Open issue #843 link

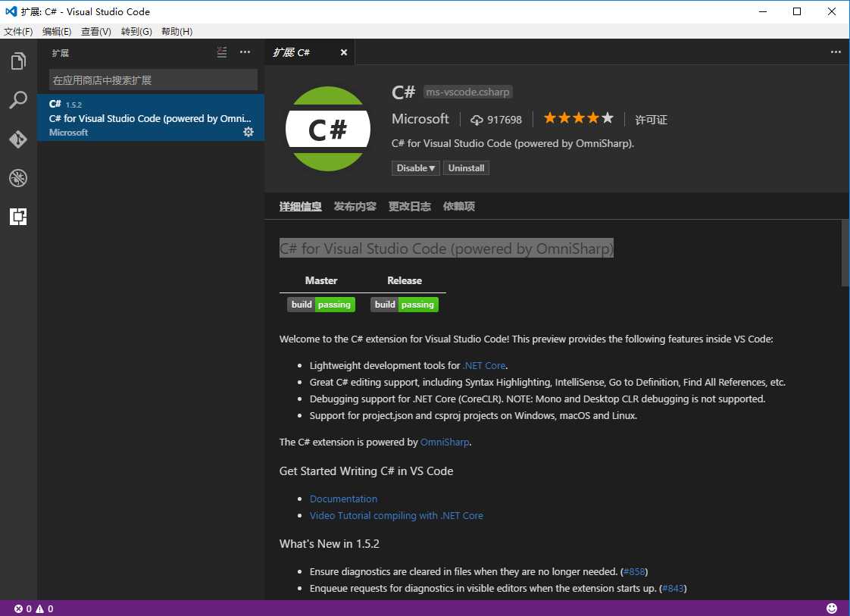click(673, 589)
